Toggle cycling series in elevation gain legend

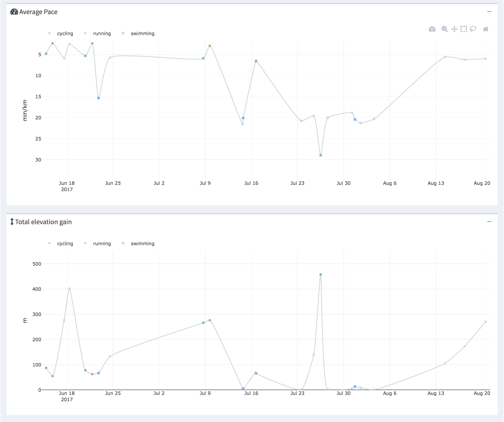(x=65, y=243)
